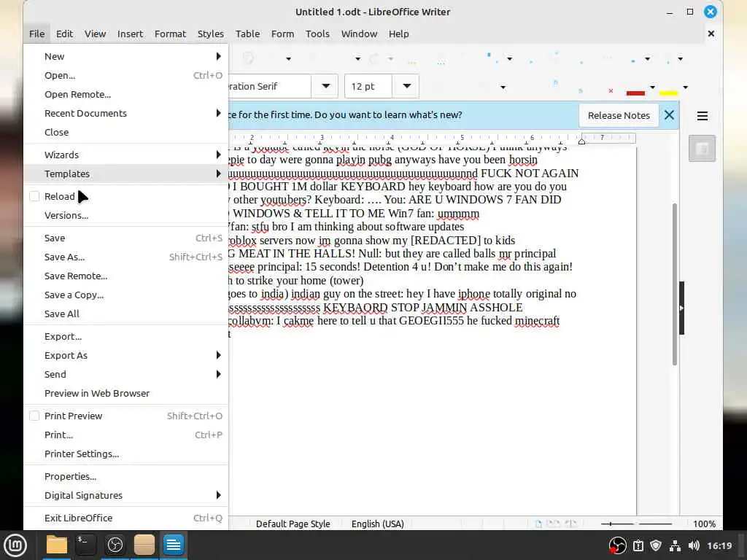Choose Reload from the File menu
This screenshot has height=560, width=747.
[125, 196]
